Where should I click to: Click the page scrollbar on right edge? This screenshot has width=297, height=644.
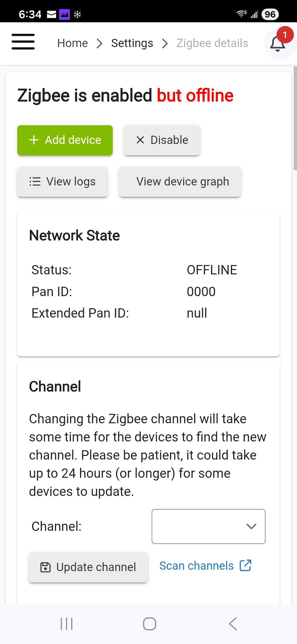295,118
